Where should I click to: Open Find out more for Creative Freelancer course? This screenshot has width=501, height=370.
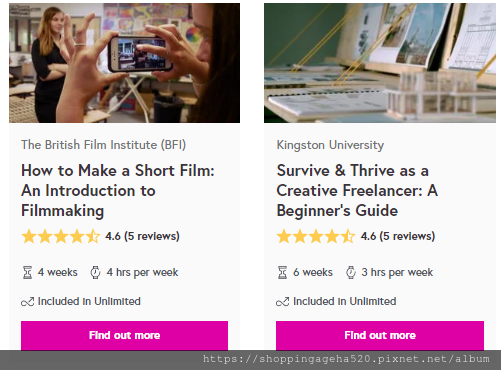pos(380,335)
